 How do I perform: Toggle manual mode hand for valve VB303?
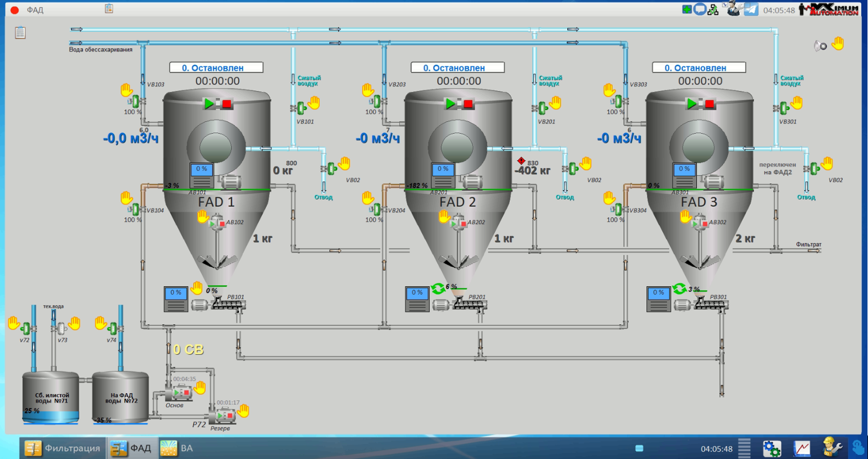coord(609,90)
